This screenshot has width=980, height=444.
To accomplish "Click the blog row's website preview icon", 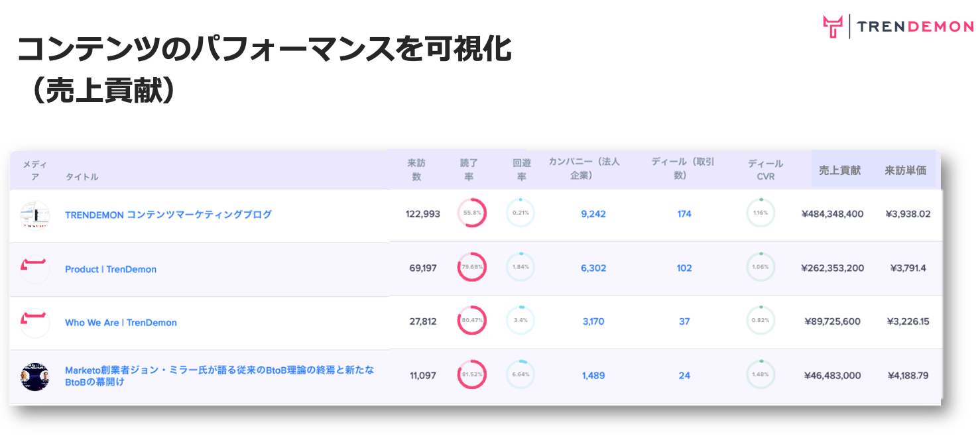I will tap(34, 214).
